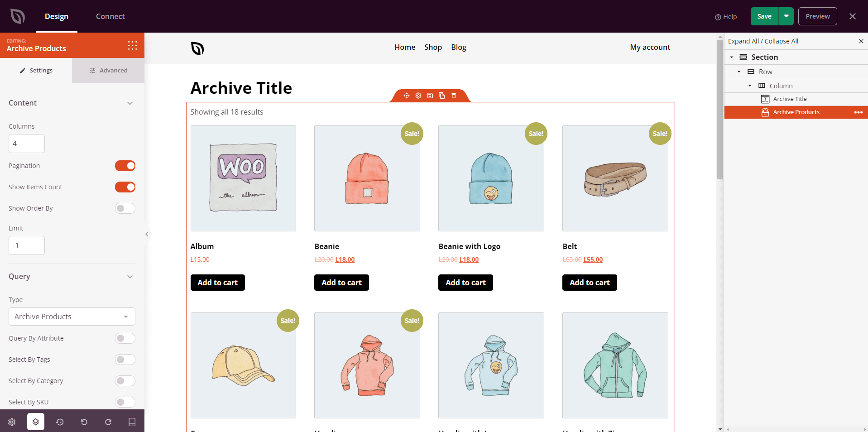Click the Preview button
This screenshot has width=868, height=432.
click(x=817, y=16)
